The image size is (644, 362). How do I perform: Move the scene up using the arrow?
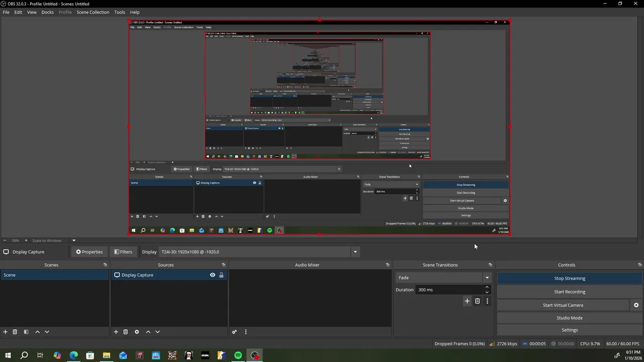click(x=37, y=332)
